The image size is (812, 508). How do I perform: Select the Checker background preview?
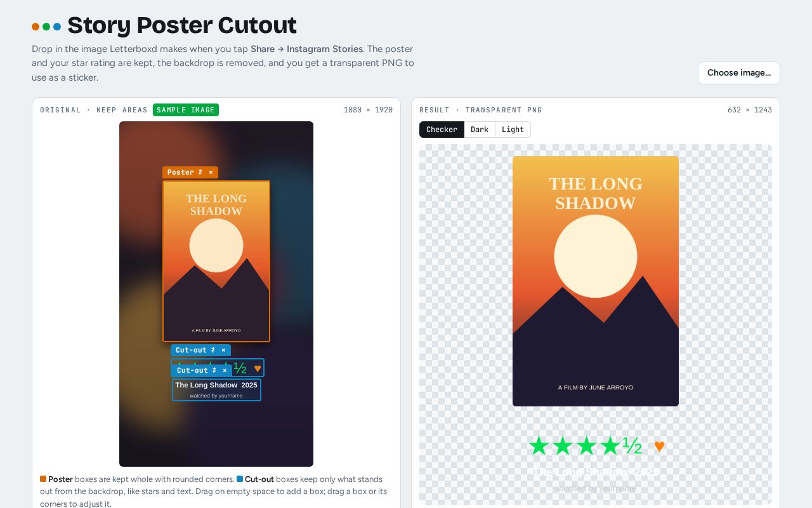coord(442,130)
